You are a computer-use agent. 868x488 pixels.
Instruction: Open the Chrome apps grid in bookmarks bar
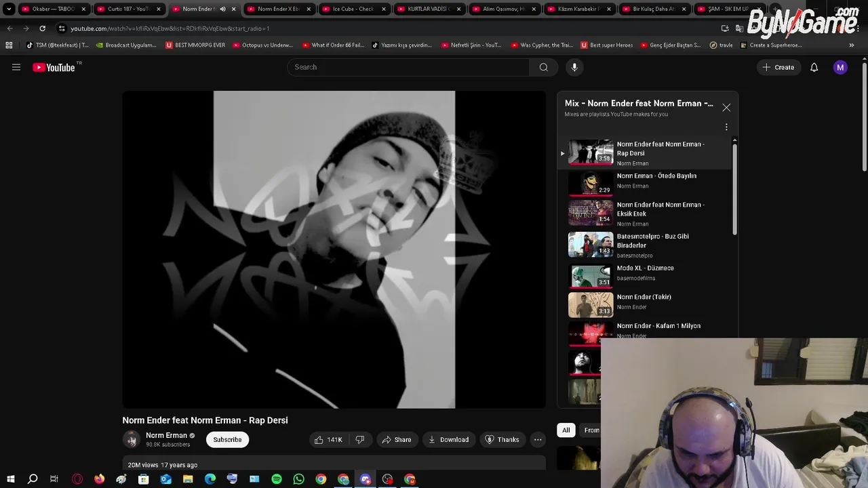[x=9, y=45]
